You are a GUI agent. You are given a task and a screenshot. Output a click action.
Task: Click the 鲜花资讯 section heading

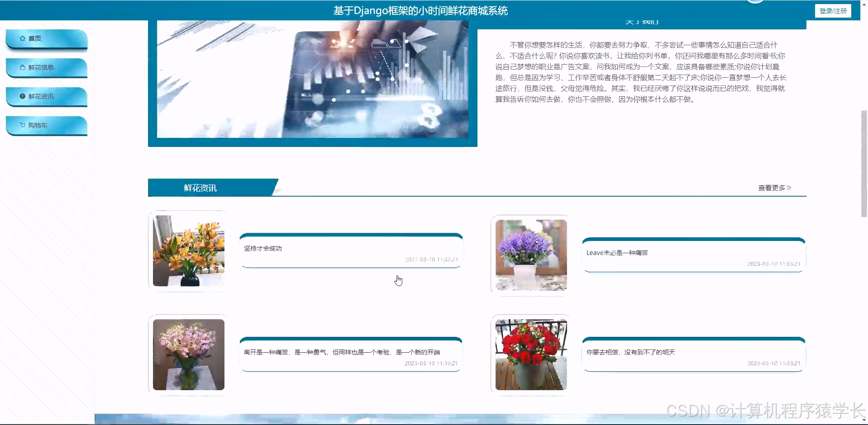pos(200,188)
